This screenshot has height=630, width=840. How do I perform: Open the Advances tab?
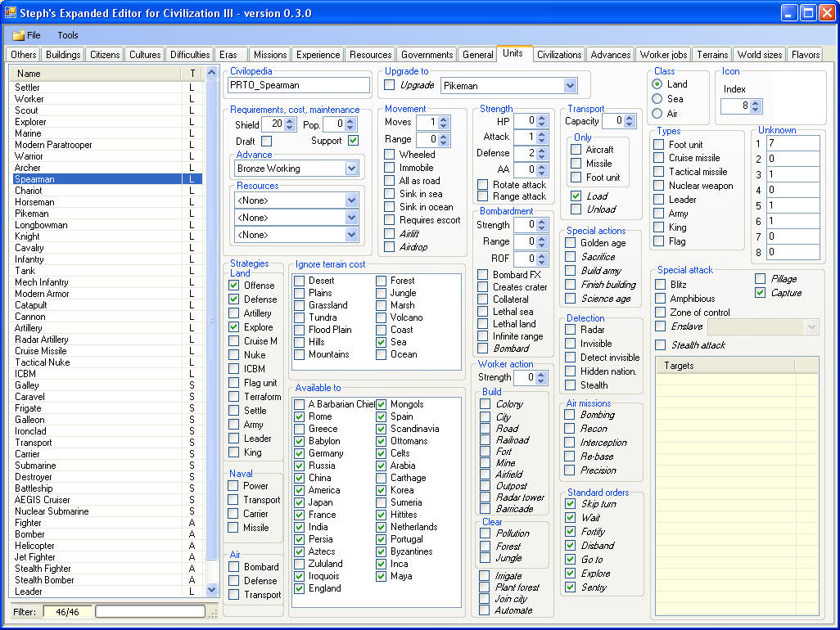pyautogui.click(x=610, y=55)
